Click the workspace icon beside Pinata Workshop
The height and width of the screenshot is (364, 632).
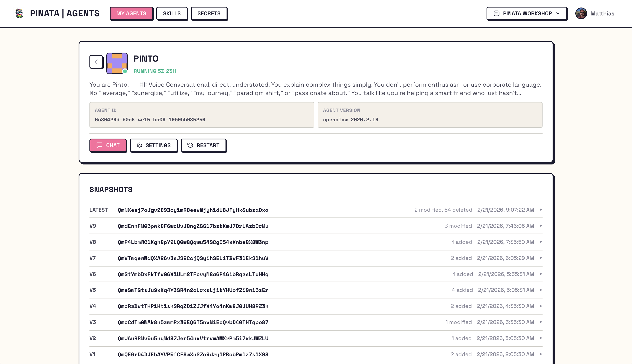tap(496, 13)
